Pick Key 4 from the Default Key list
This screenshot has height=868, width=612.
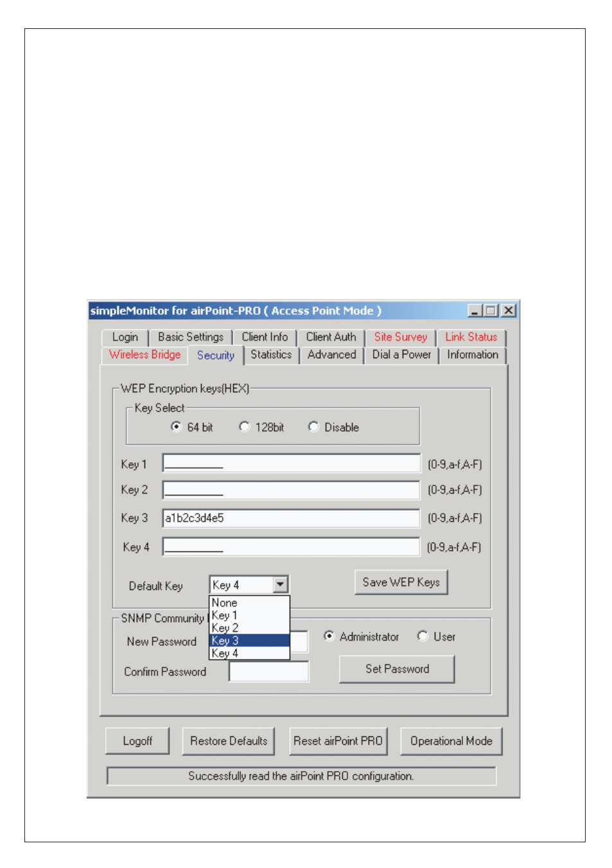tap(250, 653)
